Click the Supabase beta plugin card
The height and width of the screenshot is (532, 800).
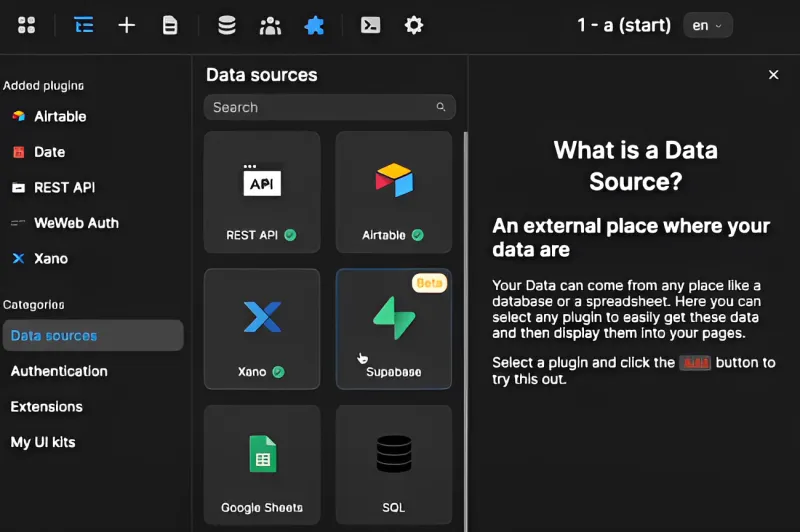[x=393, y=328]
